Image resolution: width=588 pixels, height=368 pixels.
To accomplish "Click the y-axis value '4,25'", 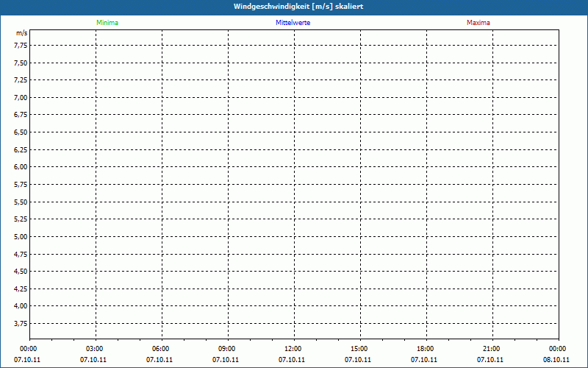I will [21, 289].
